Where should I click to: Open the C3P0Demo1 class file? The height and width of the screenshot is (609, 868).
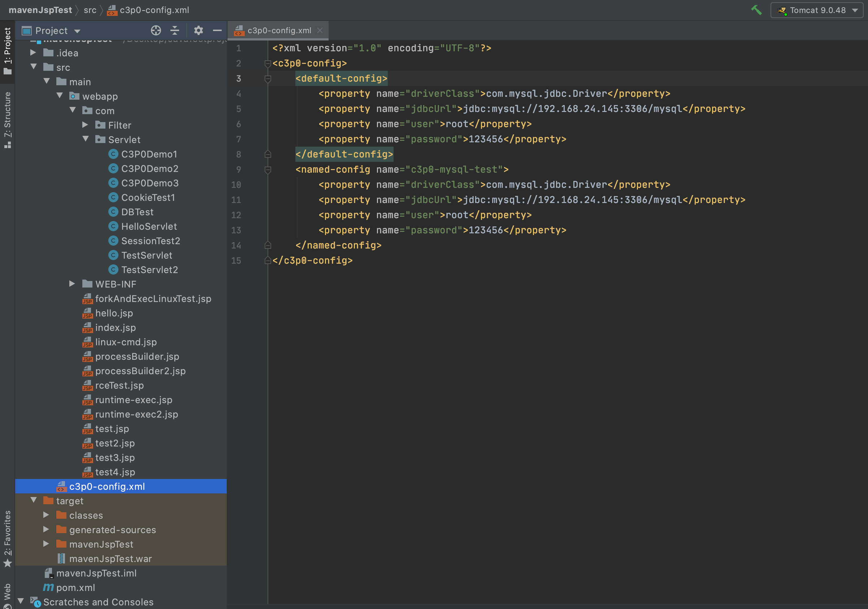click(x=149, y=154)
